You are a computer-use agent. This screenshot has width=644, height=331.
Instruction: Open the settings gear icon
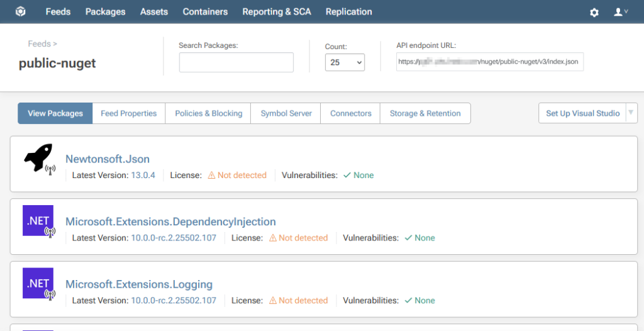coord(594,13)
